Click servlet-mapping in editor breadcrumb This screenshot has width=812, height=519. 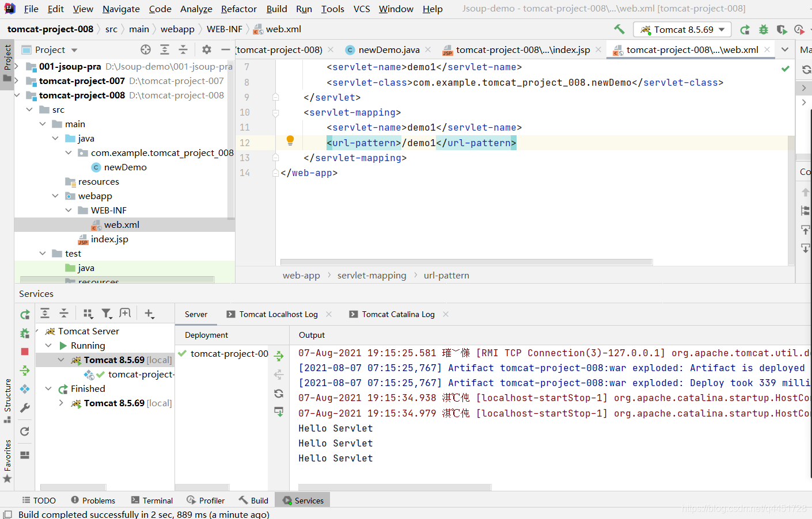[x=371, y=275]
